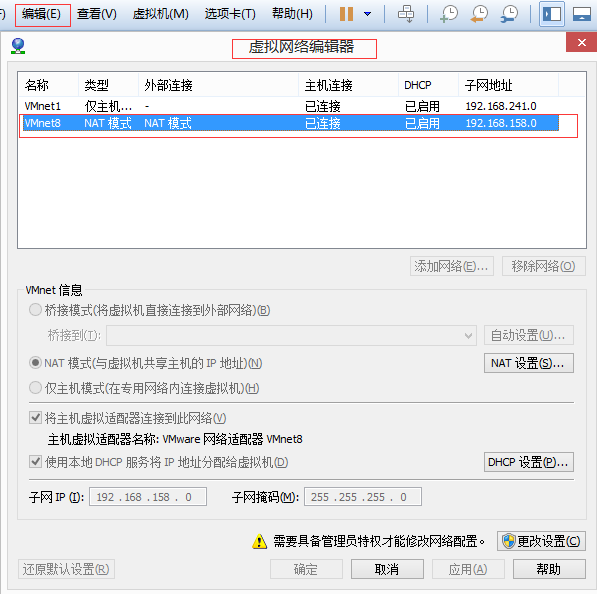This screenshot has width=597, height=594.
Task: Open the 选项卡(T) menu
Action: tap(230, 14)
